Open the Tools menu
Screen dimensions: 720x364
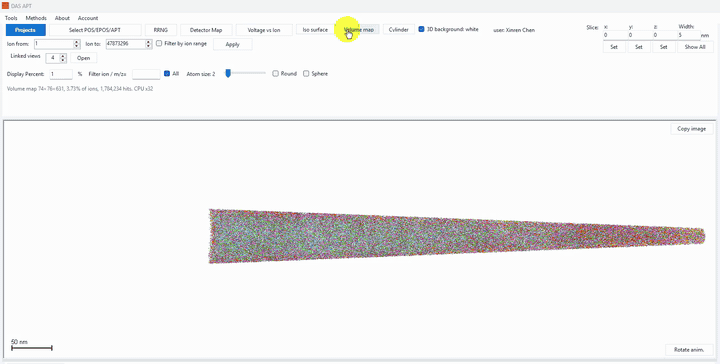11,18
